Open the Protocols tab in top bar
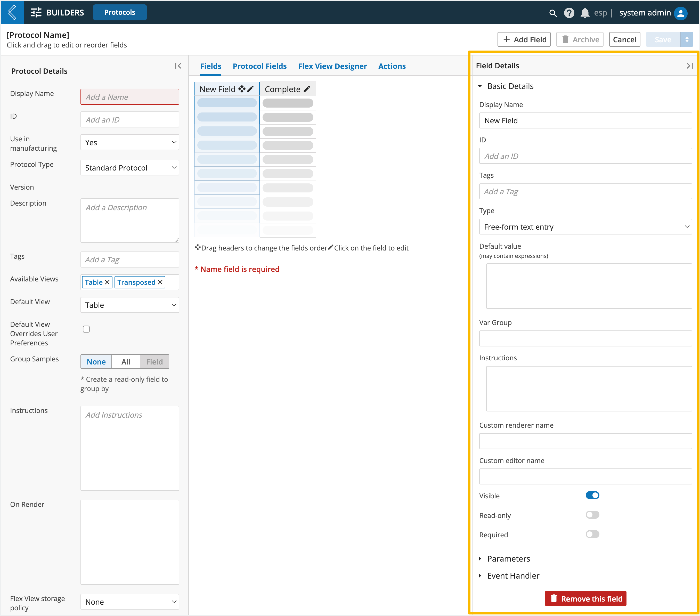This screenshot has width=700, height=616. tap(120, 12)
